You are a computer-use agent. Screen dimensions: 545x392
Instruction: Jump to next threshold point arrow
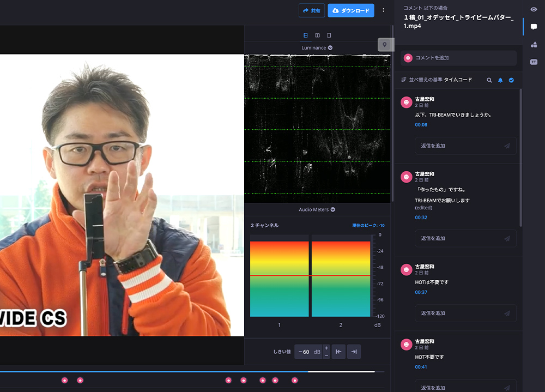pyautogui.click(x=354, y=352)
